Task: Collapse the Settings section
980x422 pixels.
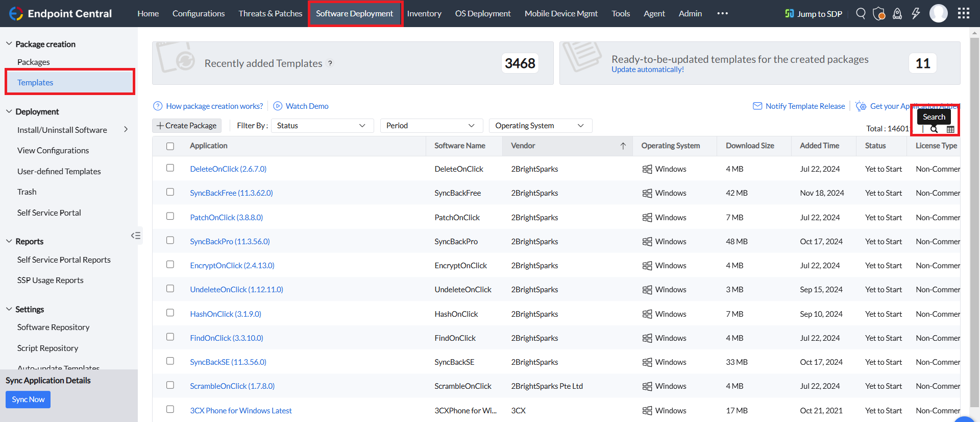Action: click(x=9, y=309)
